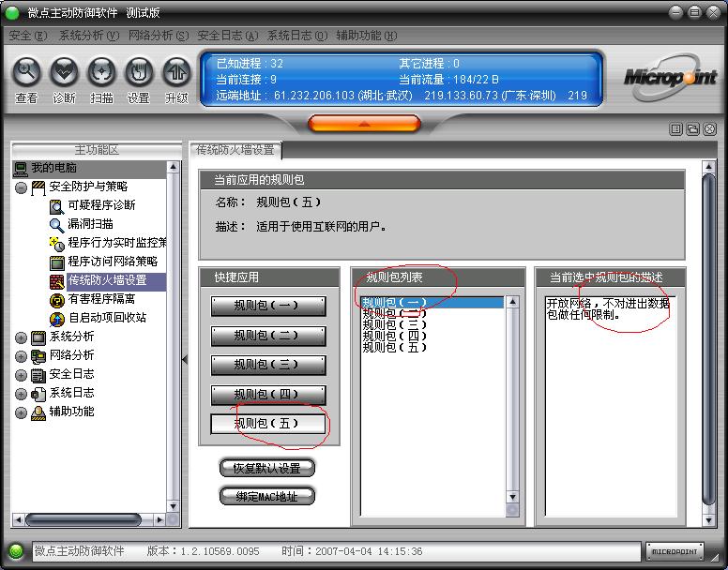Click the 主功能区 sidebar header
The height and width of the screenshot is (570, 728).
click(97, 150)
